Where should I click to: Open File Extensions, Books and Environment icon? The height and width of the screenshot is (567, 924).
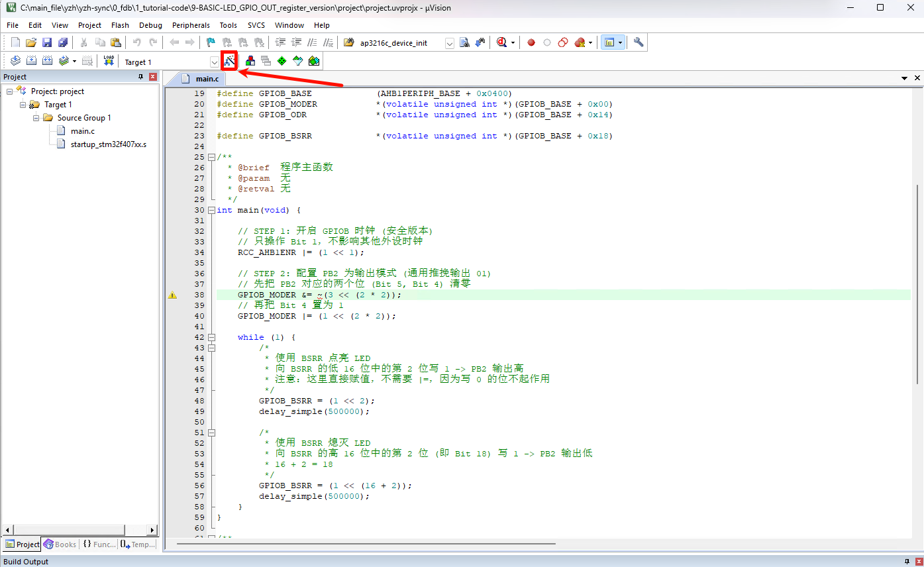click(x=250, y=61)
